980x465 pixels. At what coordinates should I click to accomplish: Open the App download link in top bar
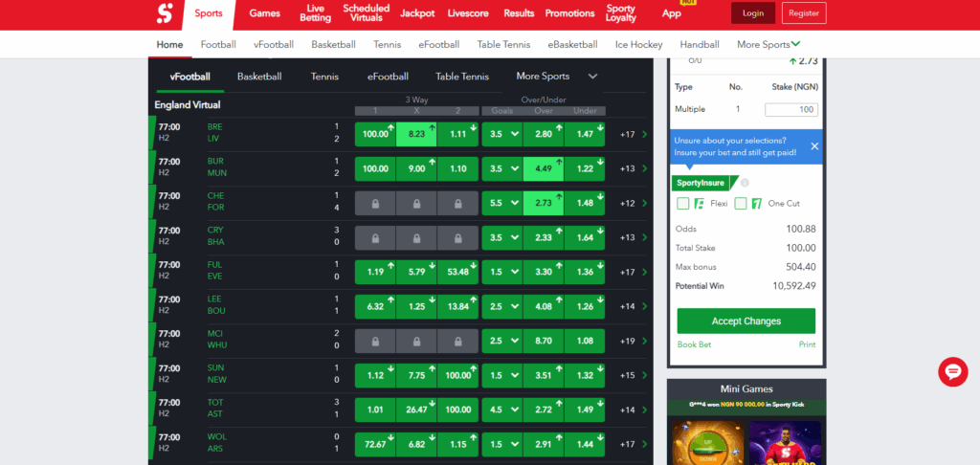pos(671,13)
